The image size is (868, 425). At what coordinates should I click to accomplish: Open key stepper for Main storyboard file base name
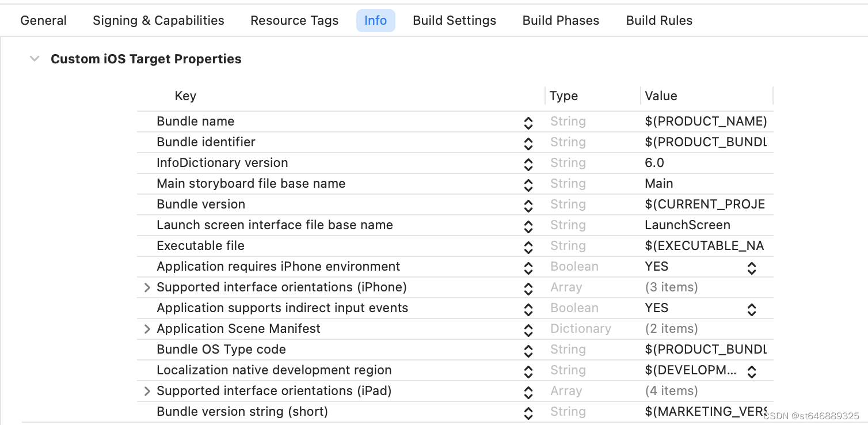(x=528, y=184)
